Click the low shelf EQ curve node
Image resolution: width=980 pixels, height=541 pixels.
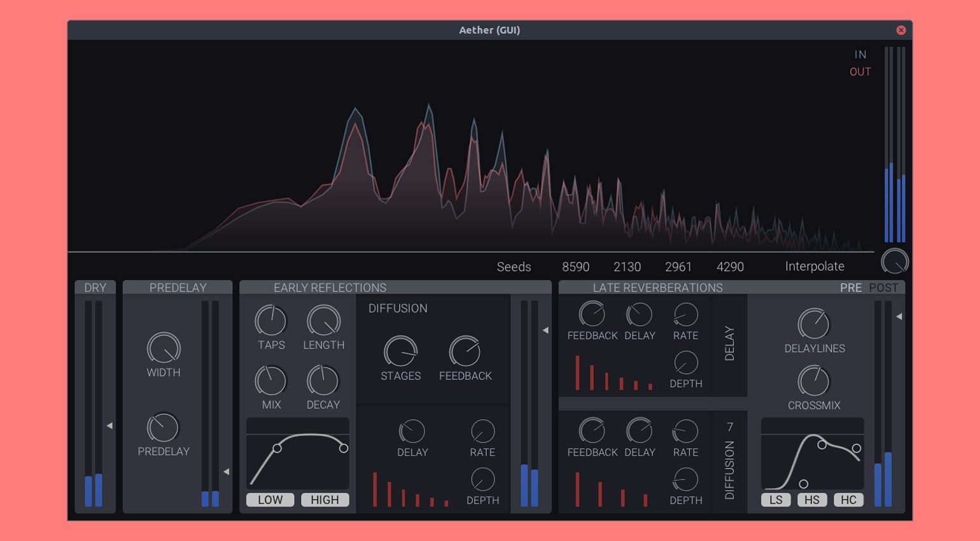coord(804,484)
